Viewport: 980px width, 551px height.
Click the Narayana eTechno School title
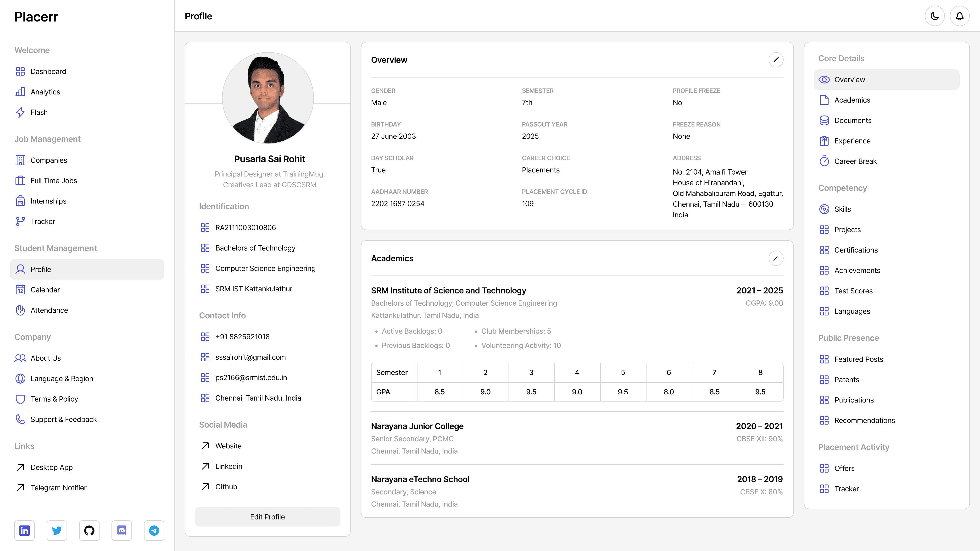(x=420, y=479)
